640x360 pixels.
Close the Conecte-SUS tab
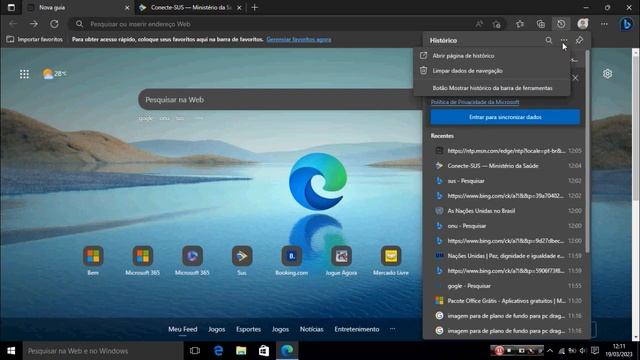240,7
